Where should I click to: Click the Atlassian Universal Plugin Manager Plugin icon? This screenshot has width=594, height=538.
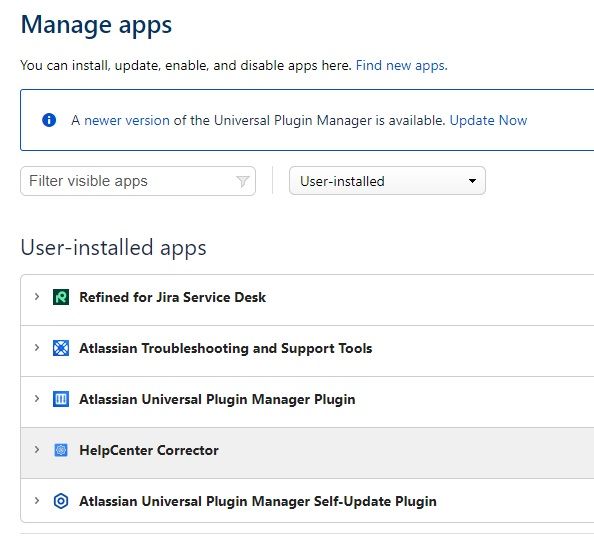tap(61, 399)
